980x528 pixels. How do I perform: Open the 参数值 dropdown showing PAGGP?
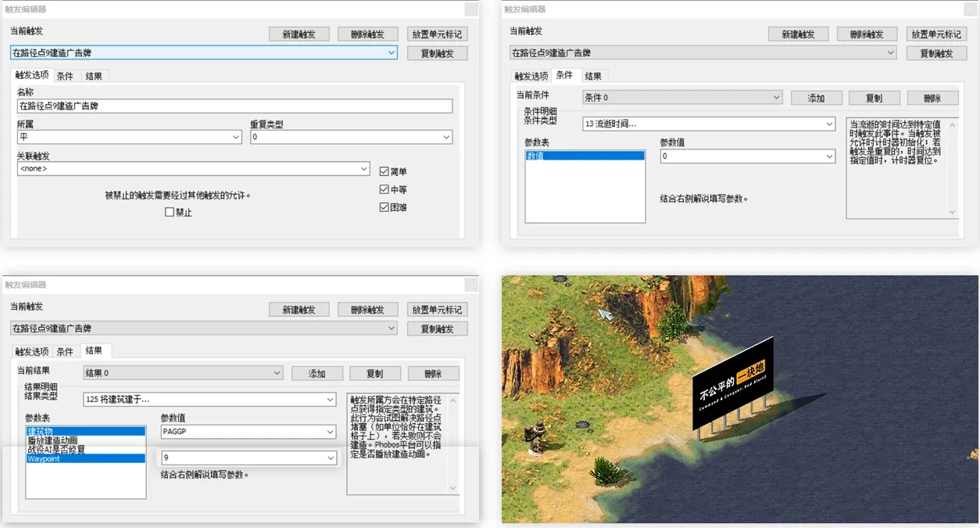[249, 432]
